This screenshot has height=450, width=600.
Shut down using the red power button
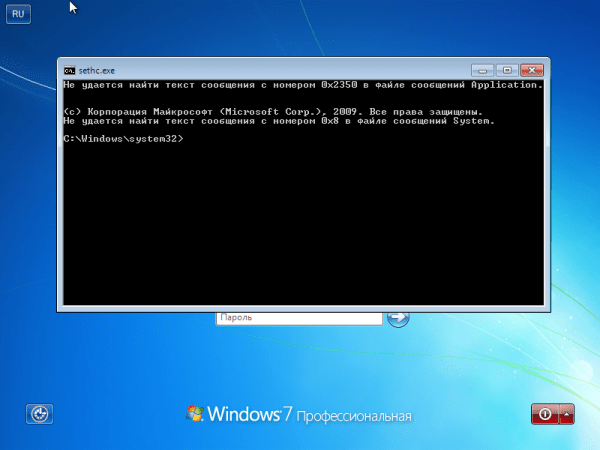tap(545, 414)
